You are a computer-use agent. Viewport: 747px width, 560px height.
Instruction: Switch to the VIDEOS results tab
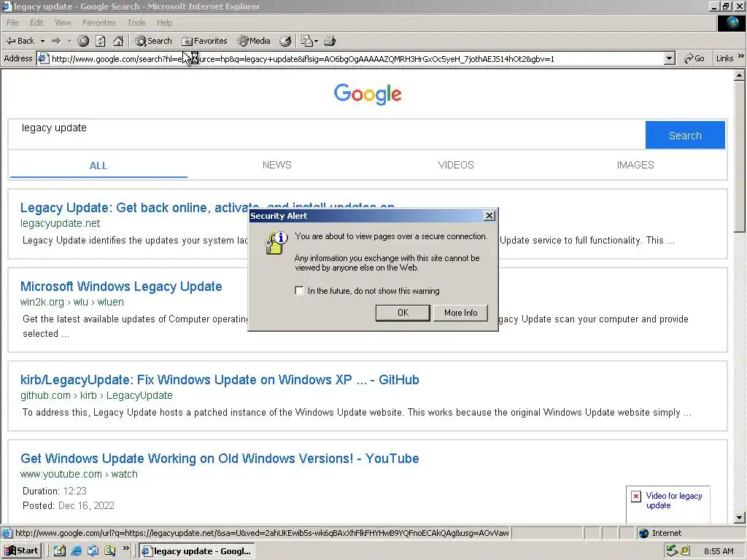(456, 165)
